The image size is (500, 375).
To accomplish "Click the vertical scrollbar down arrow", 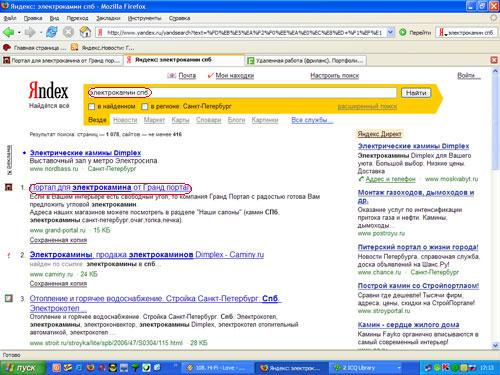I will (x=495, y=345).
